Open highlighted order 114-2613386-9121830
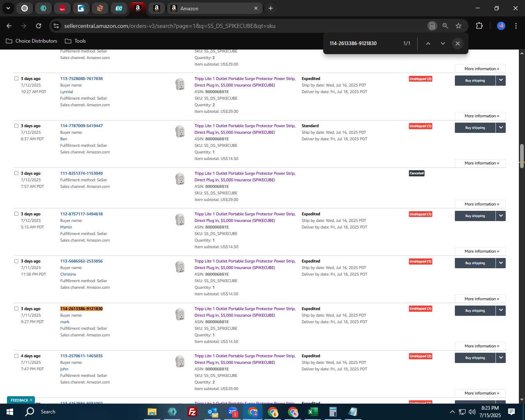 coord(81,308)
